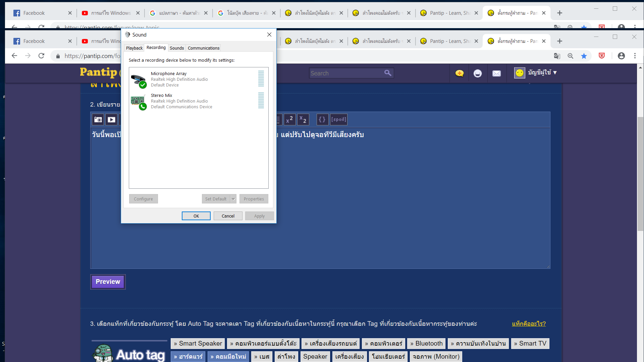This screenshot has height=362, width=644.
Task: Click the video insert icon in editor
Action: point(112,120)
